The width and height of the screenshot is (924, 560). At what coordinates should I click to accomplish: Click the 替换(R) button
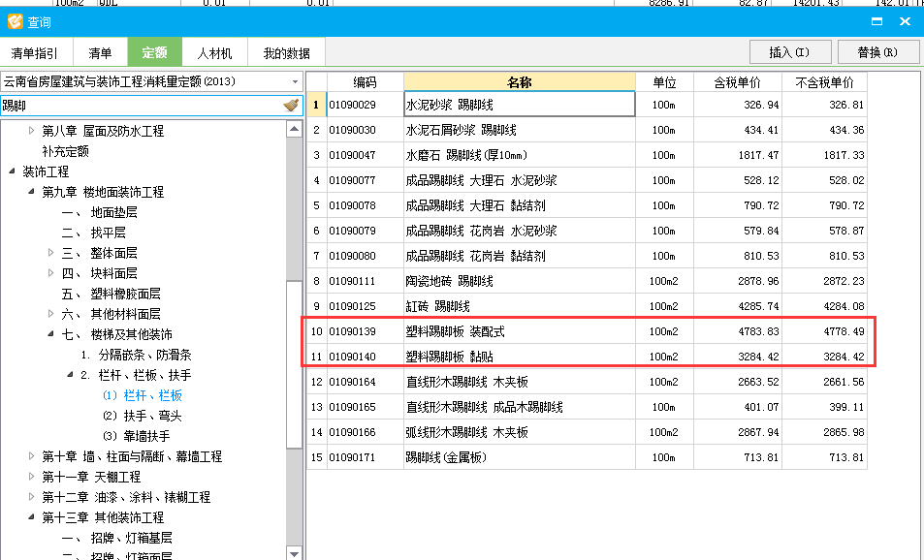877,52
